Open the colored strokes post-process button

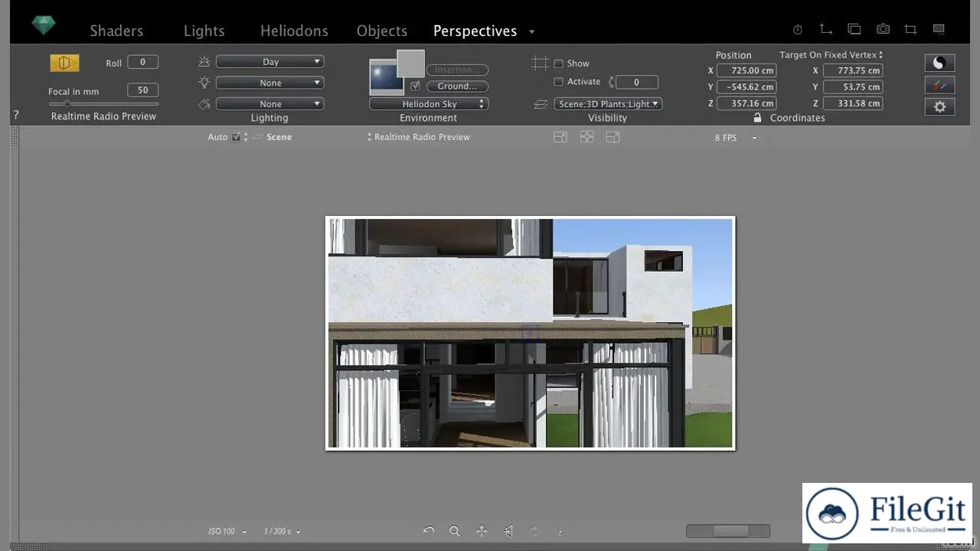point(940,85)
